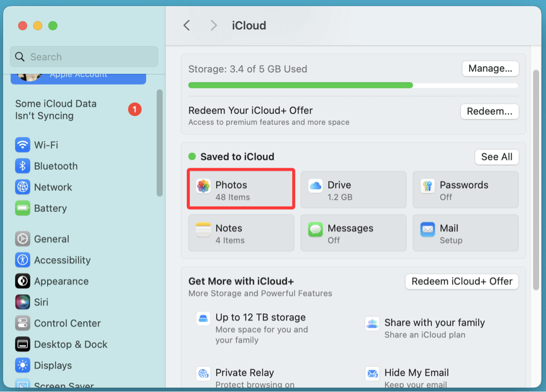
Task: Select the iCloud Drive cloud icon
Action: point(315,186)
